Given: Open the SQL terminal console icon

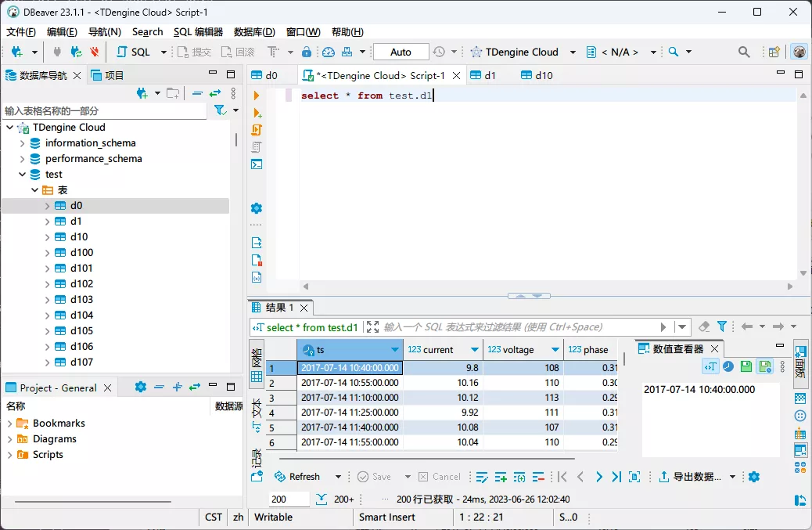Looking at the screenshot, I should (257, 164).
